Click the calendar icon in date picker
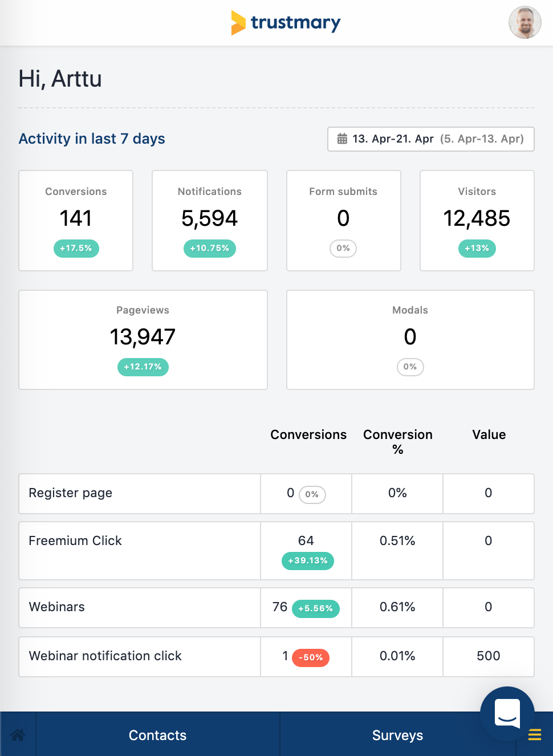 click(342, 139)
